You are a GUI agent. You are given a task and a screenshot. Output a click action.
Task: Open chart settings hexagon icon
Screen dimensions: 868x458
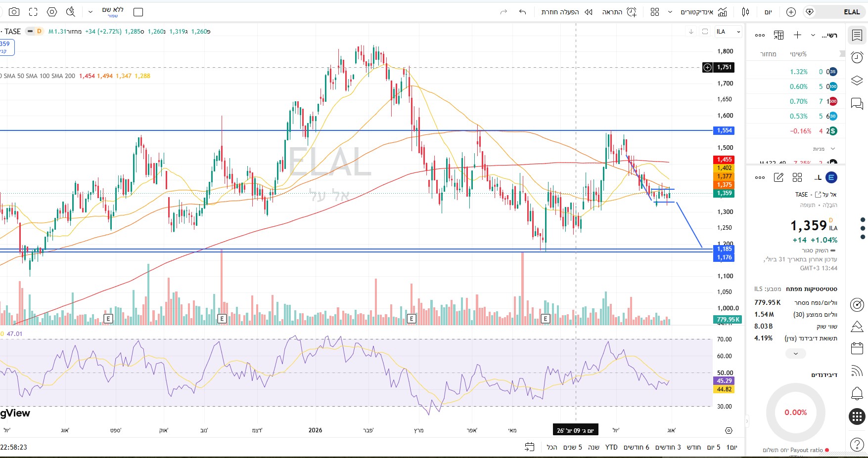(52, 12)
